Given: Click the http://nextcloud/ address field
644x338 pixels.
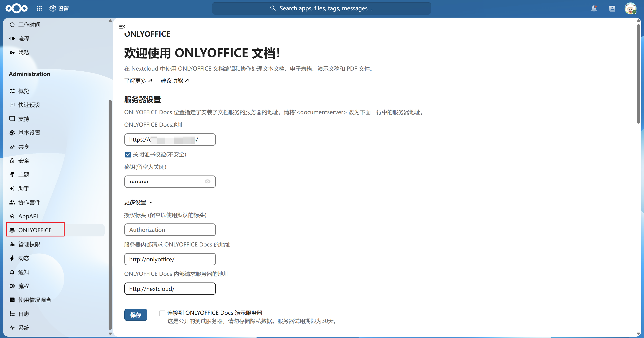Looking at the screenshot, I should pyautogui.click(x=170, y=289).
